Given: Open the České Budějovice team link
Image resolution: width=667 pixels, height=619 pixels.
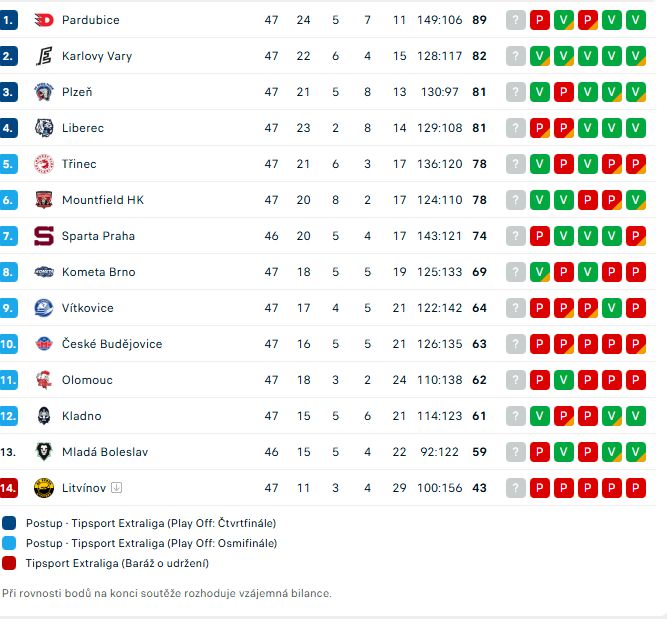Looking at the screenshot, I should [112, 344].
